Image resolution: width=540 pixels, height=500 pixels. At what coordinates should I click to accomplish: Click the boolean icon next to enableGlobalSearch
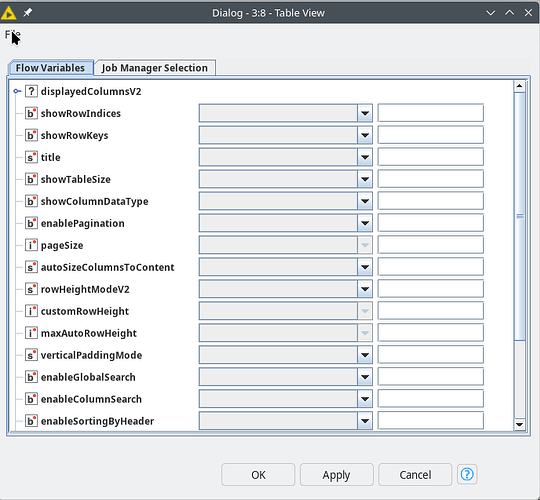pos(31,377)
